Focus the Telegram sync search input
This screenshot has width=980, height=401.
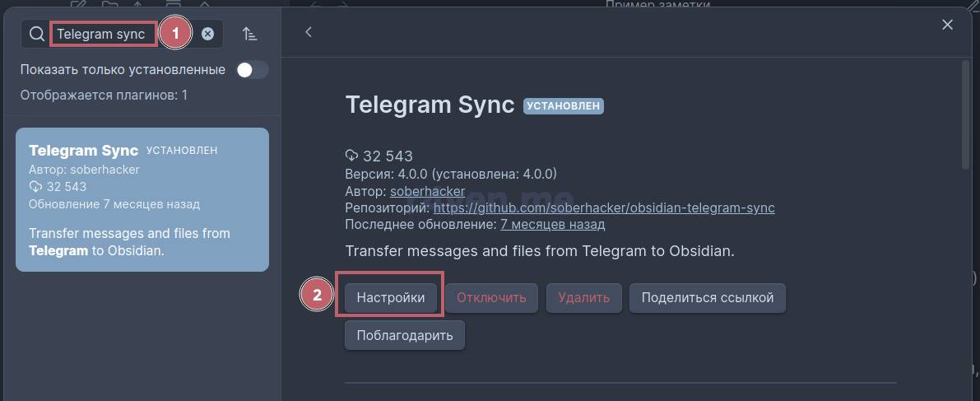pyautogui.click(x=103, y=34)
